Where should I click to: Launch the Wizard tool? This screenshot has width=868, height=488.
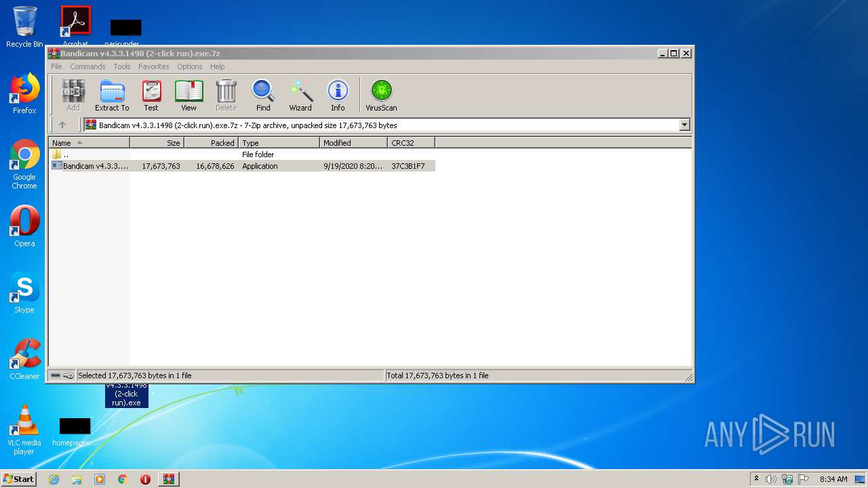click(x=300, y=96)
